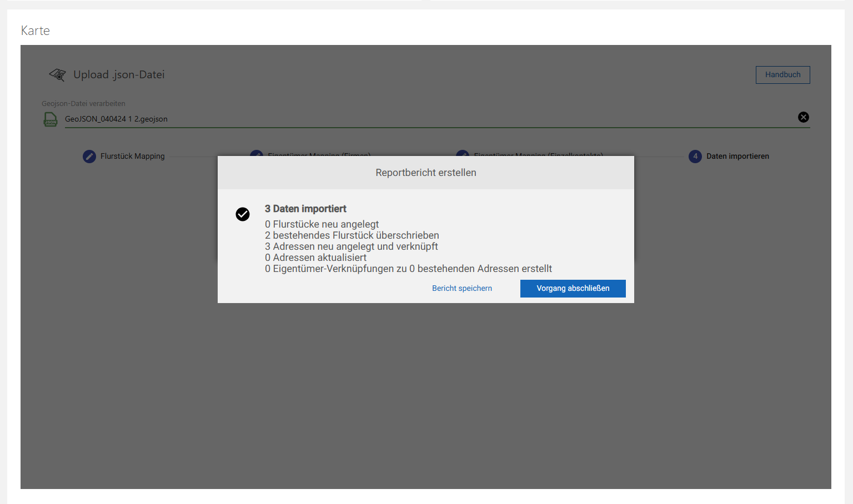Open the Handbuch
Screen dimensions: 853x504
[782, 74]
